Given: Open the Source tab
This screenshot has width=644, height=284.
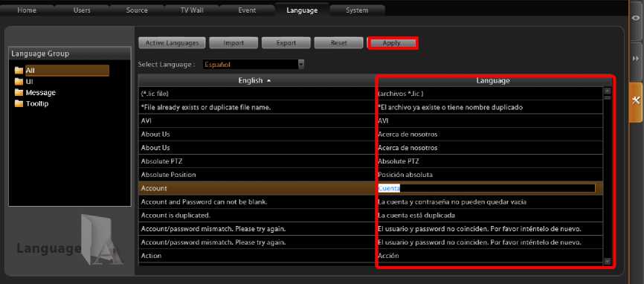Looking at the screenshot, I should point(137,10).
